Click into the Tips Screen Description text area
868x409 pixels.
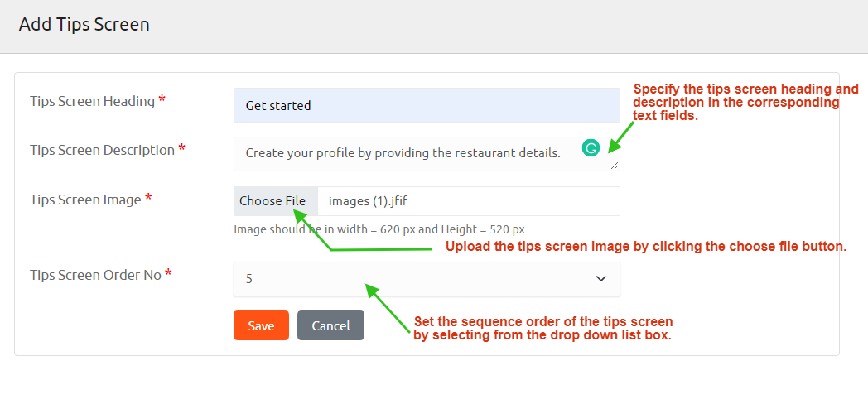click(x=406, y=153)
